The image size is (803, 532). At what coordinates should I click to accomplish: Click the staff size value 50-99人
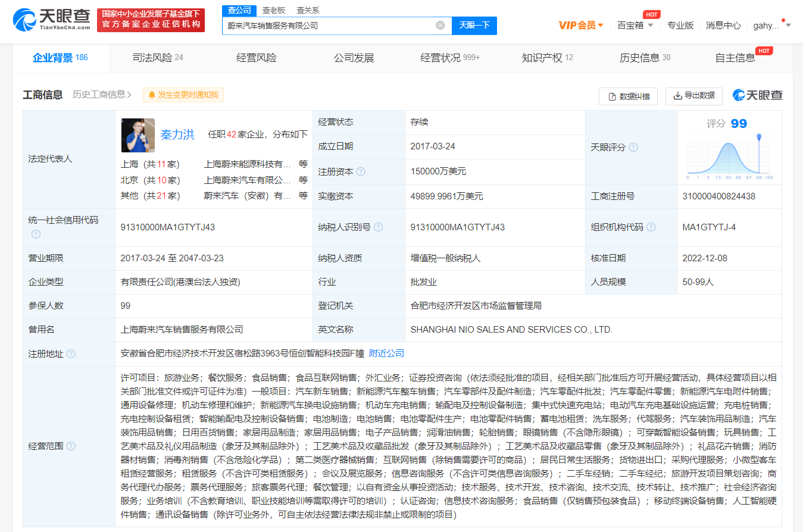[699, 282]
